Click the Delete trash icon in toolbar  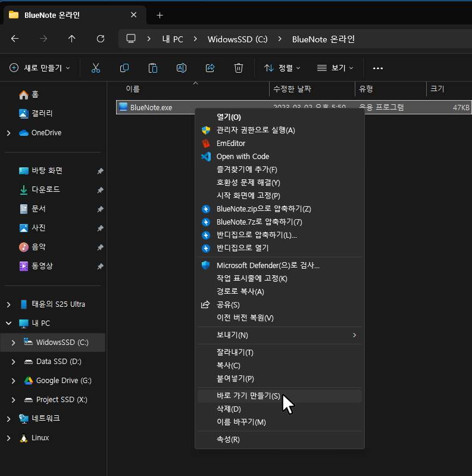(239, 68)
